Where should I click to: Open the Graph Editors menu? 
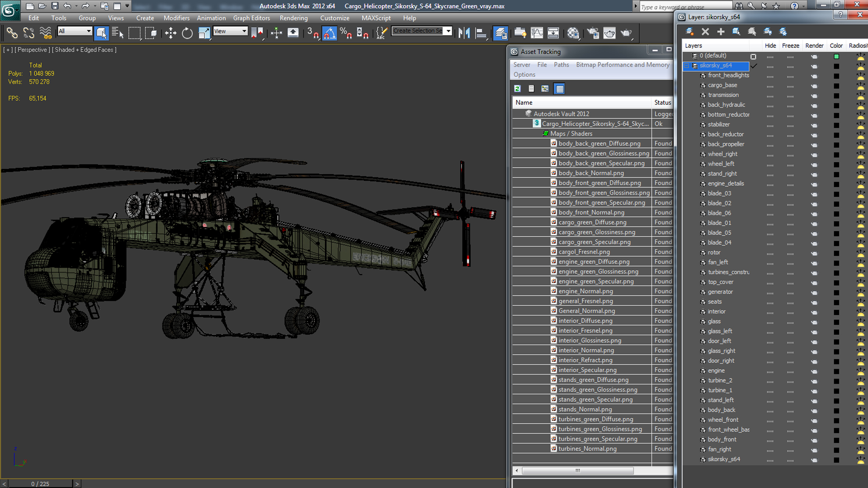pyautogui.click(x=251, y=18)
